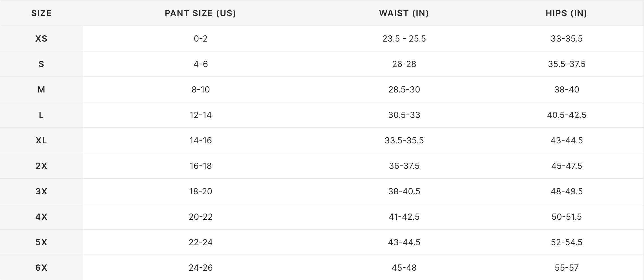
Task: Select the XS size row label
Action: tap(41, 39)
